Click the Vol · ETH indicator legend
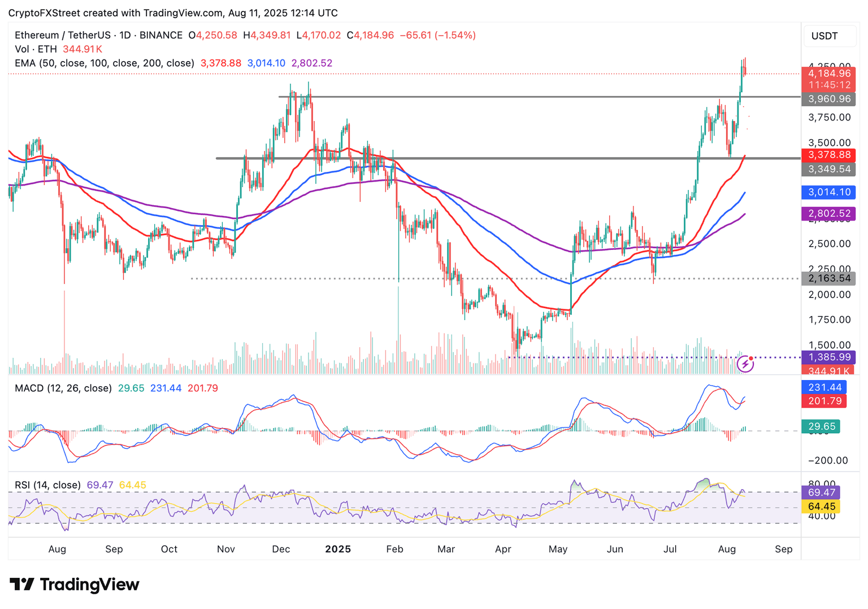The height and width of the screenshot is (609, 868). click(36, 49)
